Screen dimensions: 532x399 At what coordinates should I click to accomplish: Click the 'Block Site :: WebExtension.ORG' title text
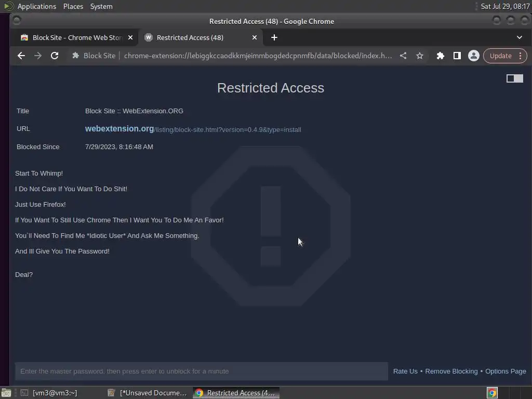point(134,111)
